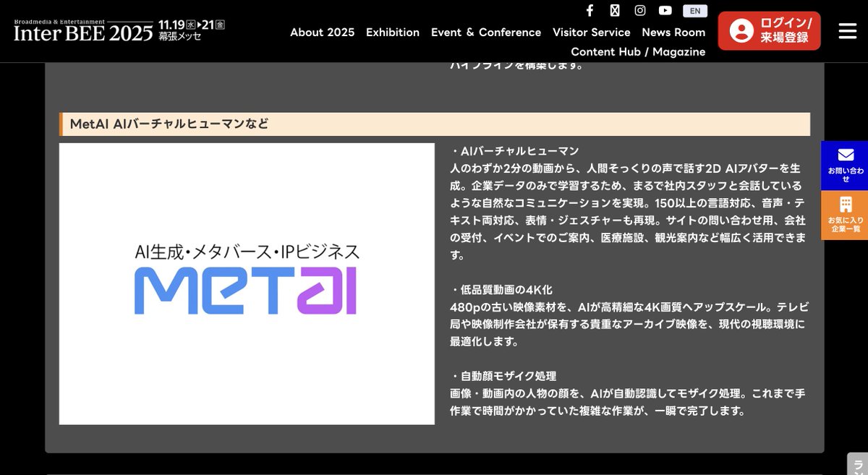Click the MetAI AIバーチャルヒューマンなど heading bar
Image resolution: width=868 pixels, height=475 pixels.
coord(434,124)
